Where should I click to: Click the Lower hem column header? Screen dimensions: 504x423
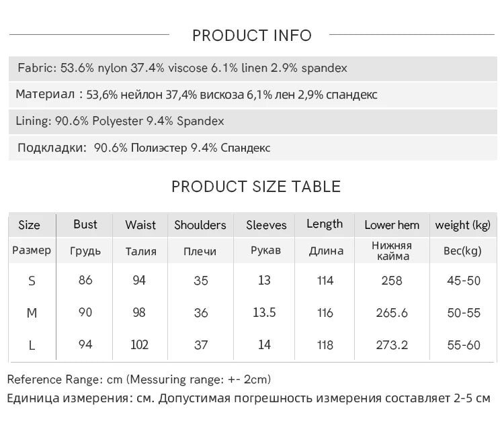392,225
